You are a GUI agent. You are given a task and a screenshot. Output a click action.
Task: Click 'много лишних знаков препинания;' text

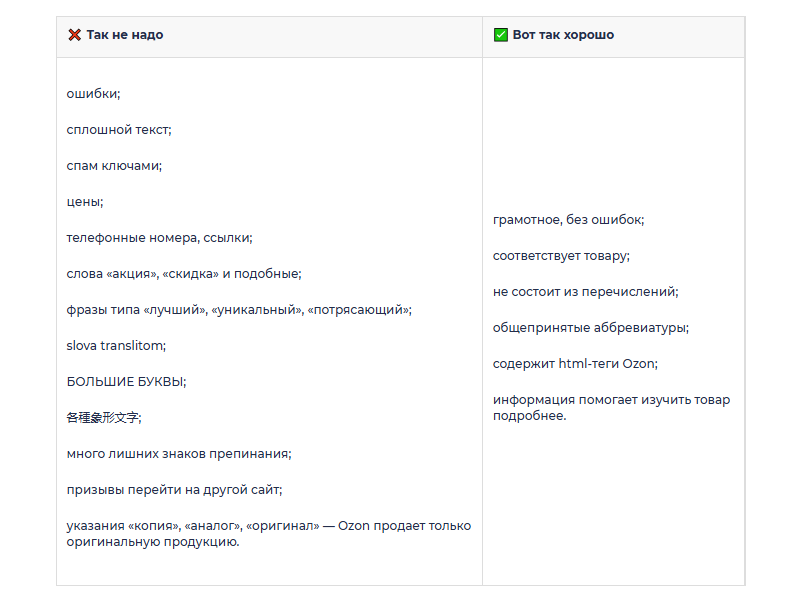click(x=178, y=454)
